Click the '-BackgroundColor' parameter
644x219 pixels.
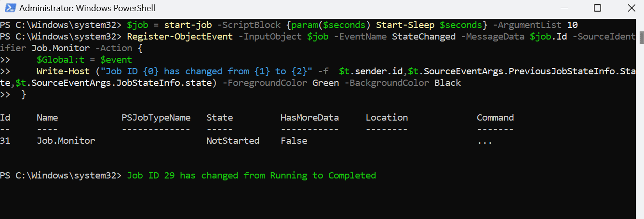386,83
